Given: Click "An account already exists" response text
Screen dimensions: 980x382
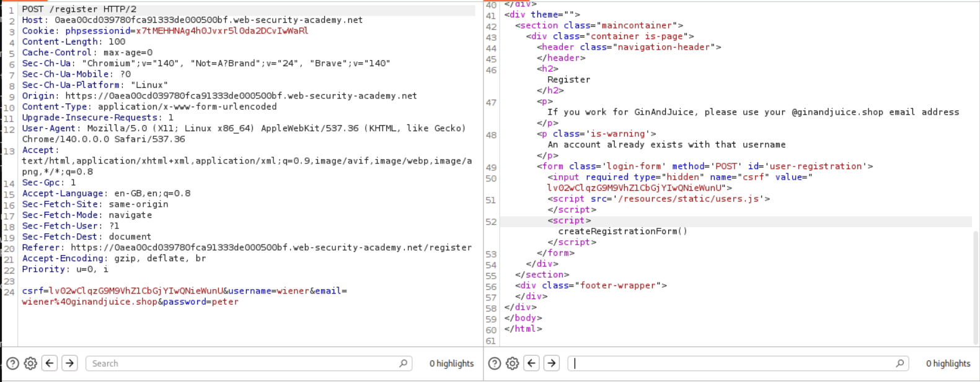Looking at the screenshot, I should click(666, 145).
